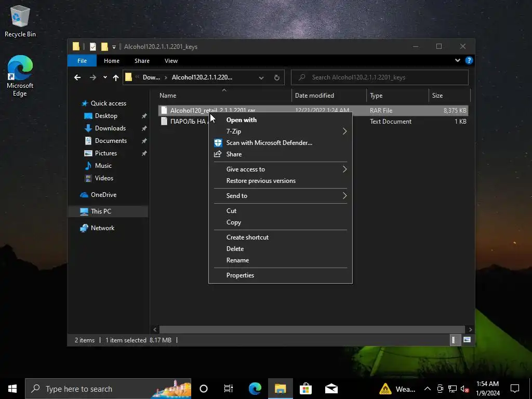The height and width of the screenshot is (399, 532).
Task: Open the File ribbon tab
Action: 82,61
